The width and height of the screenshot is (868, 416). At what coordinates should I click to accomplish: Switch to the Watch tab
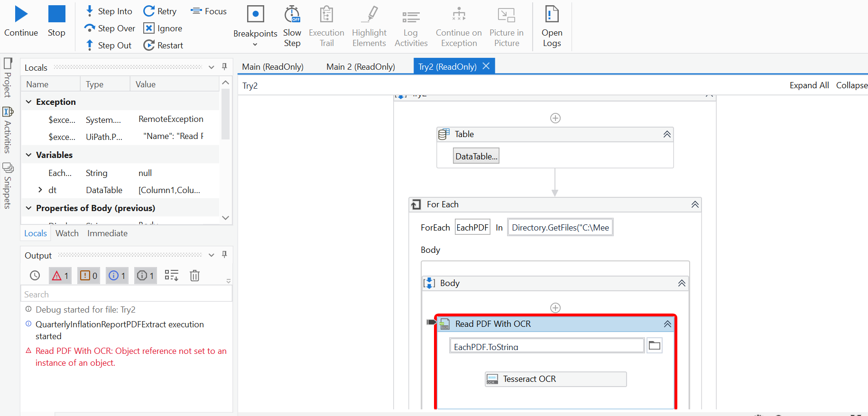pyautogui.click(x=67, y=233)
